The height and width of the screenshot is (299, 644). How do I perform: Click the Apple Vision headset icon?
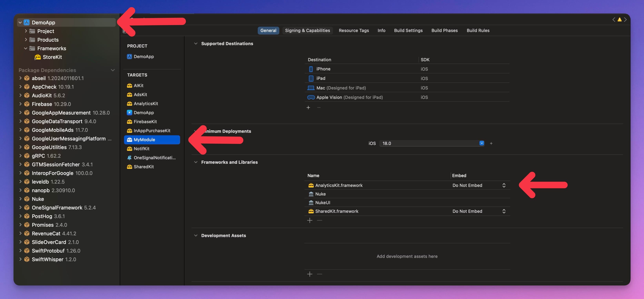(311, 97)
